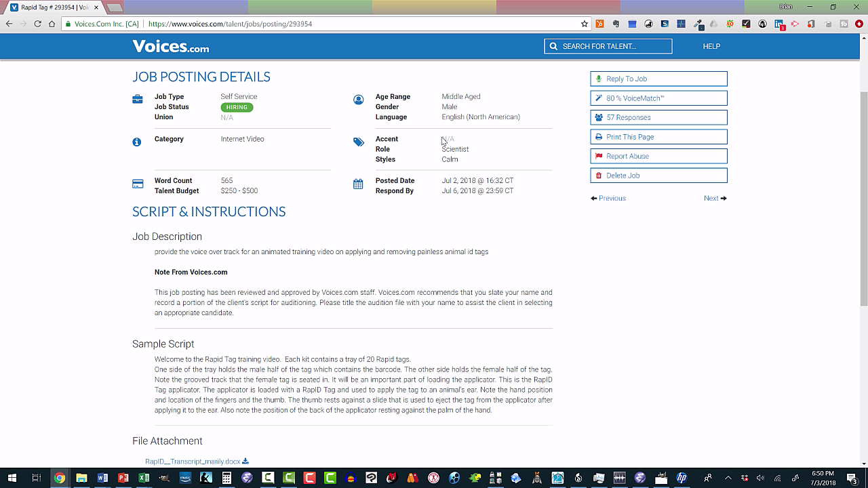Click the Scientist role value
The image size is (868, 488).
455,149
